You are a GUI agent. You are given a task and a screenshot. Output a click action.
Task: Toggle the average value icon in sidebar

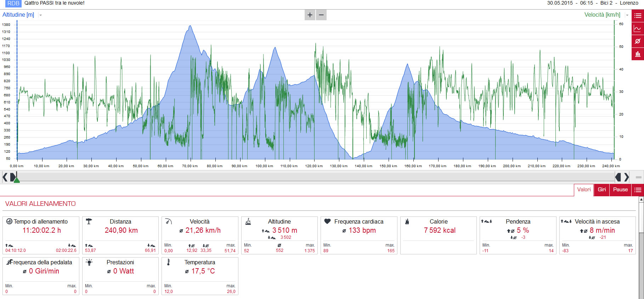tap(638, 41)
